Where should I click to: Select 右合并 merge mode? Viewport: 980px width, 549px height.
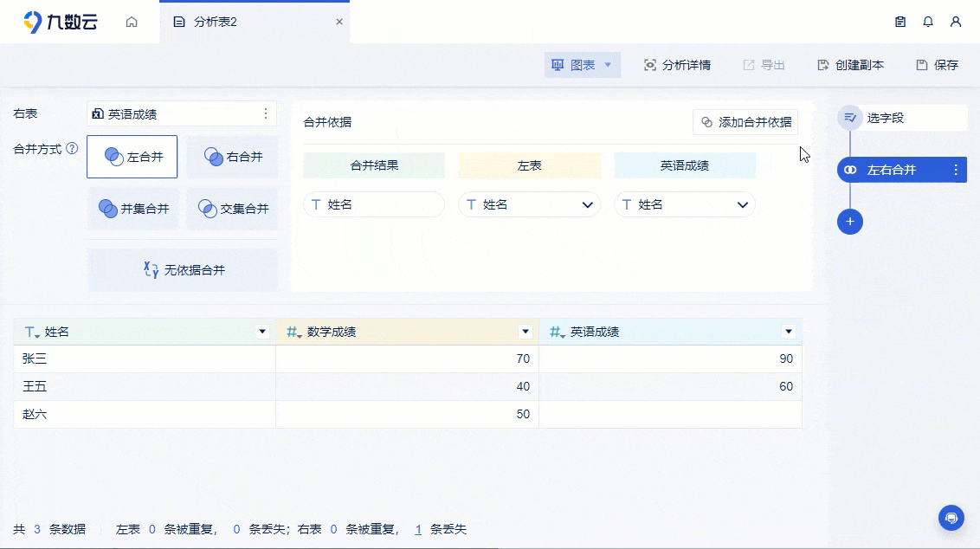[x=233, y=157]
